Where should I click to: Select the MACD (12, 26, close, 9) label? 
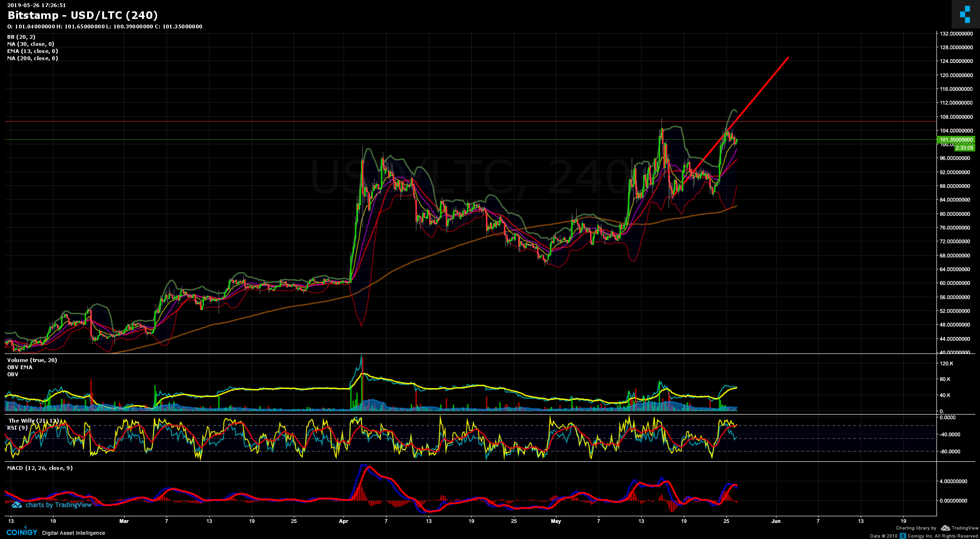pyautogui.click(x=40, y=468)
